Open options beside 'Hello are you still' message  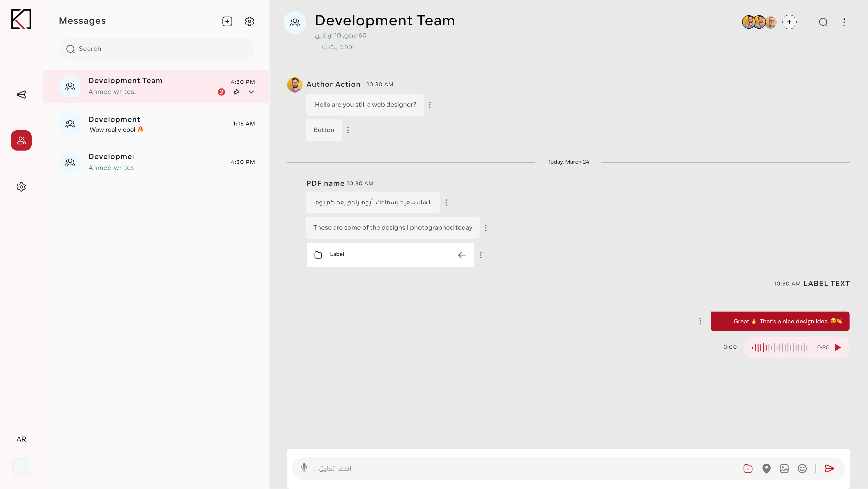pyautogui.click(x=429, y=105)
